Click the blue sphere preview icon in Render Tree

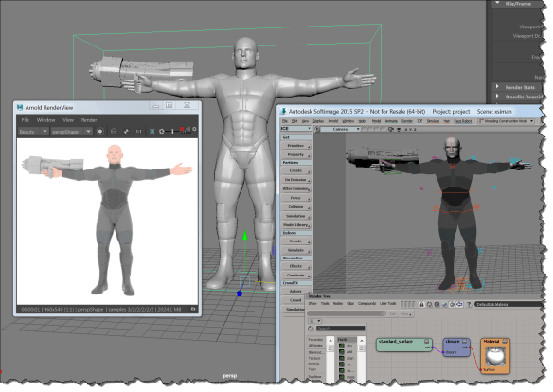444,304
